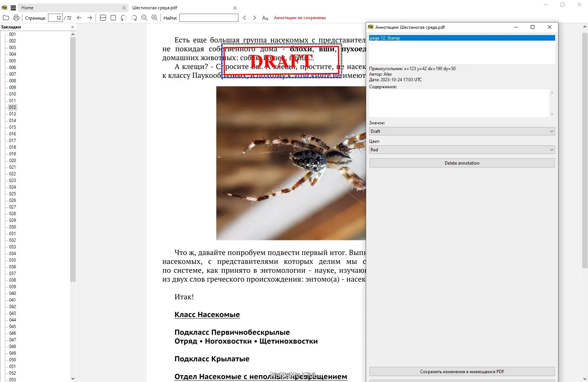The width and height of the screenshot is (588, 382).
Task: Open the Цвет dropdown showing Red
Action: 462,150
